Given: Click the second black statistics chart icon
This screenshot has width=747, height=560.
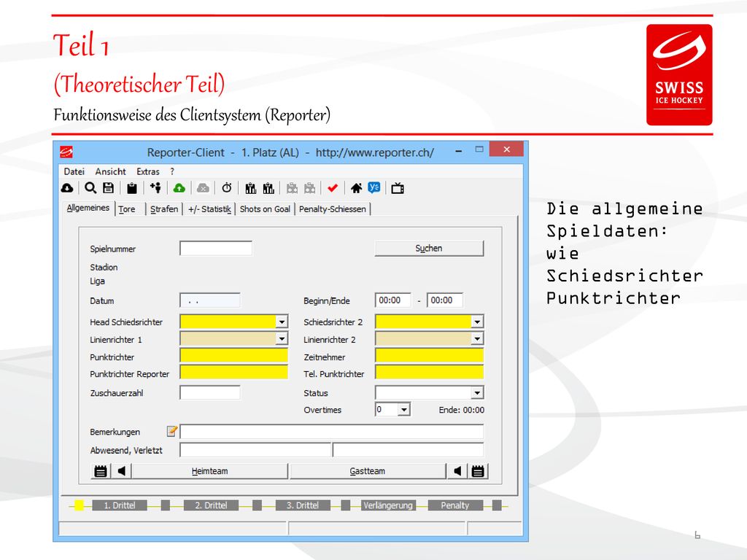Looking at the screenshot, I should (x=268, y=189).
